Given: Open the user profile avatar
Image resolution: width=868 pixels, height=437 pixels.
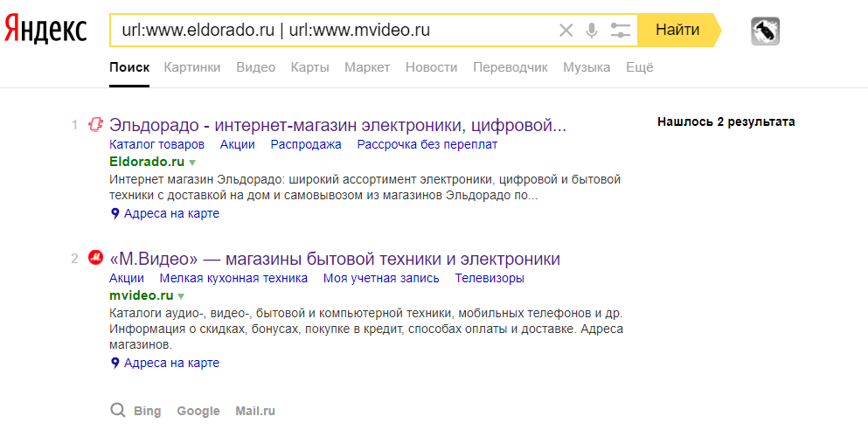Looking at the screenshot, I should (x=765, y=31).
